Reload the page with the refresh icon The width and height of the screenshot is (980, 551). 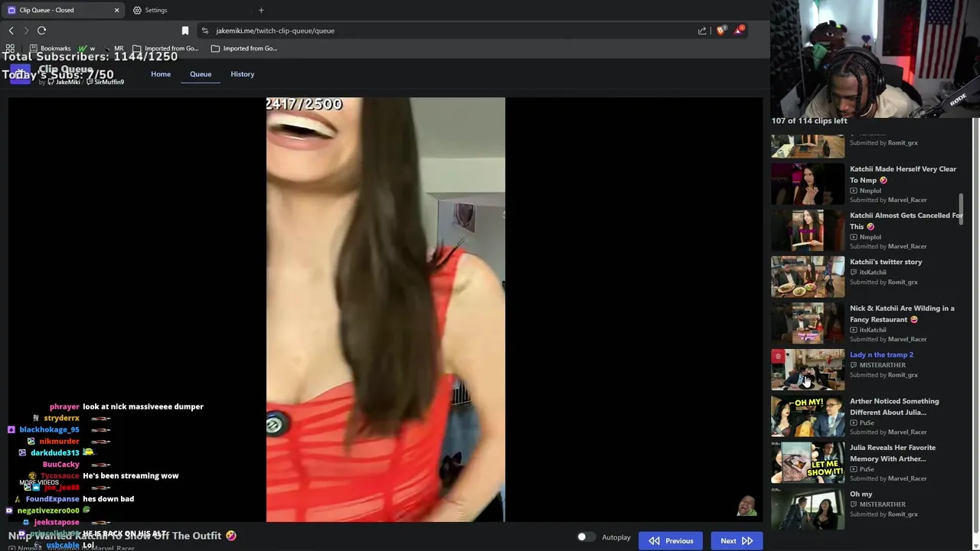click(41, 31)
